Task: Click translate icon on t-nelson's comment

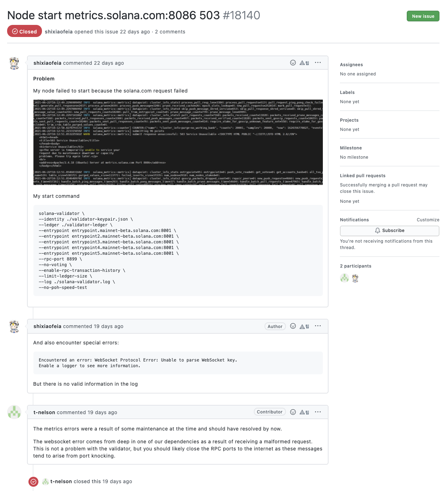Action: click(304, 412)
